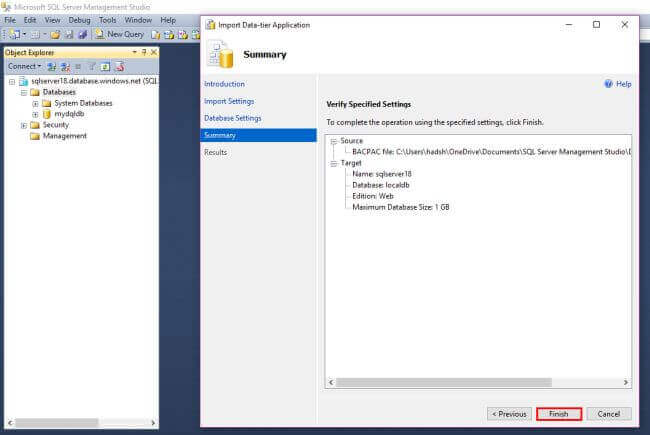650x435 pixels.
Task: Open the Object Explorer window position dropdown arrow
Action: click(134, 52)
